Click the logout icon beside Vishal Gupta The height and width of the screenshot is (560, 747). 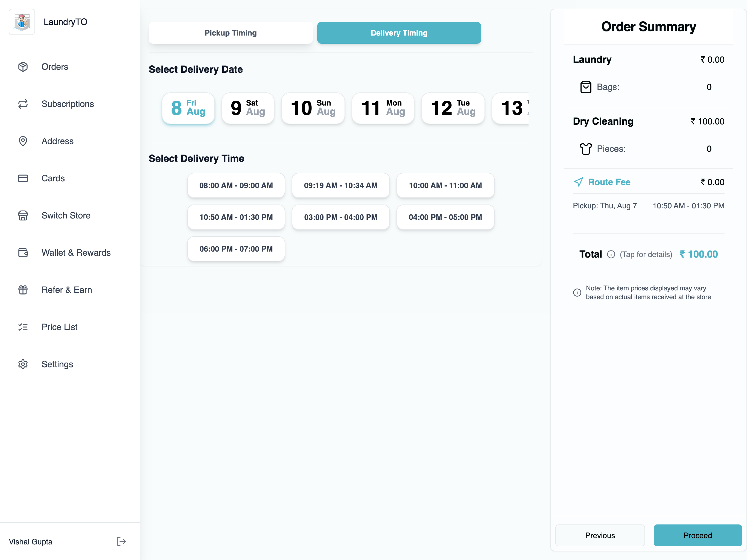pos(121,541)
